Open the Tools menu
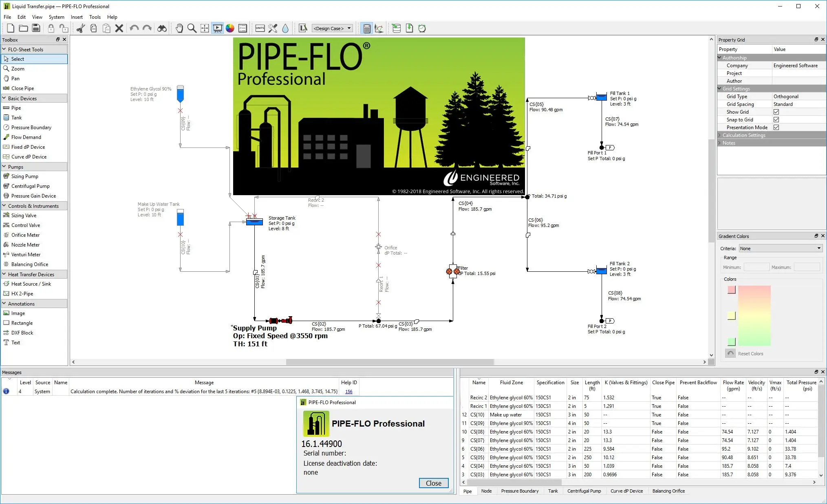Viewport: 827px width, 504px height. [95, 17]
